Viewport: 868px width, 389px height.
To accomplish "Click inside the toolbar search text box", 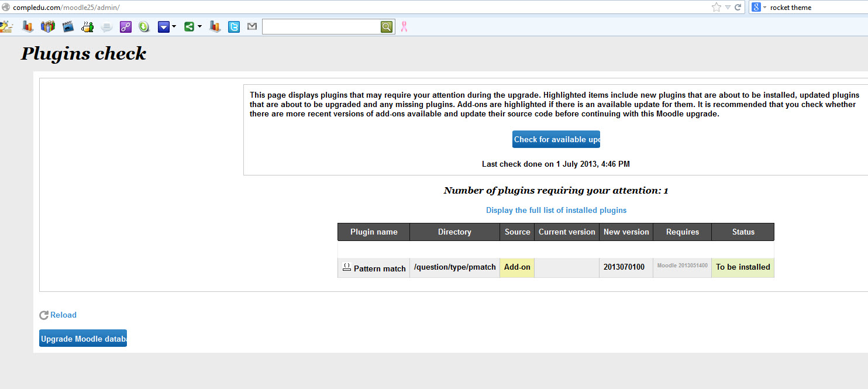I will pos(321,26).
